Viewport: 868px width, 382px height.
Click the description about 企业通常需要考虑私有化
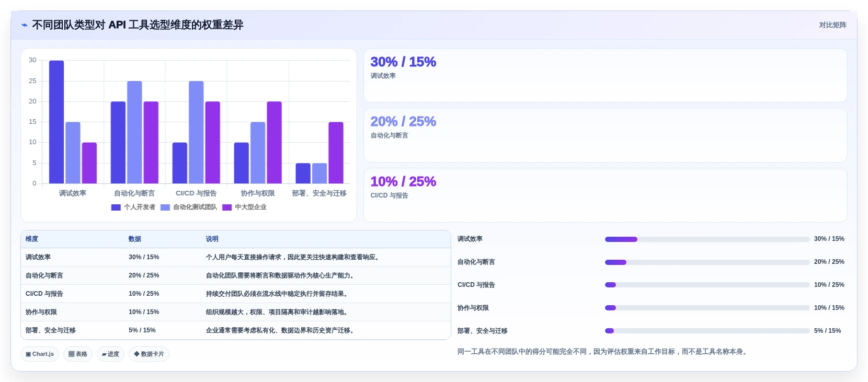[281, 330]
